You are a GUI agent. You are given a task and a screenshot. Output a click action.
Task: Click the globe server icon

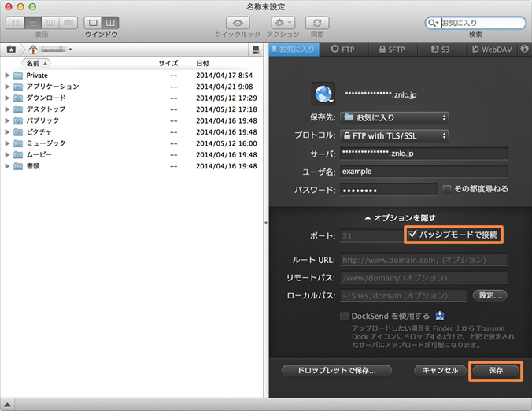323,94
